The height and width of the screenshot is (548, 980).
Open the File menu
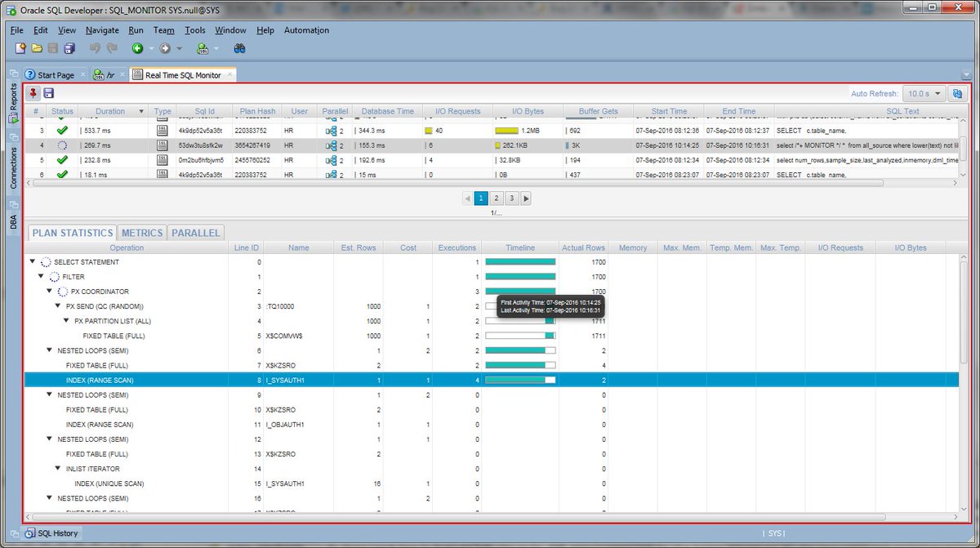point(16,30)
